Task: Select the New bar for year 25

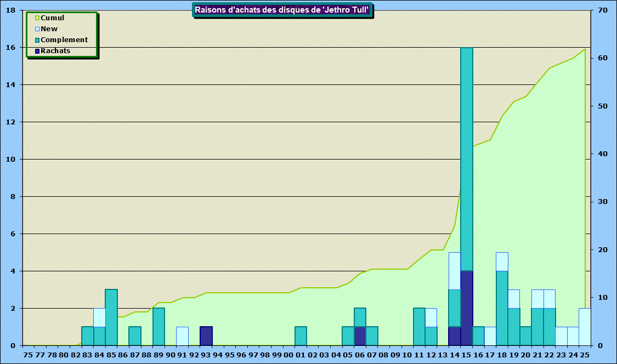Action: pos(585,327)
